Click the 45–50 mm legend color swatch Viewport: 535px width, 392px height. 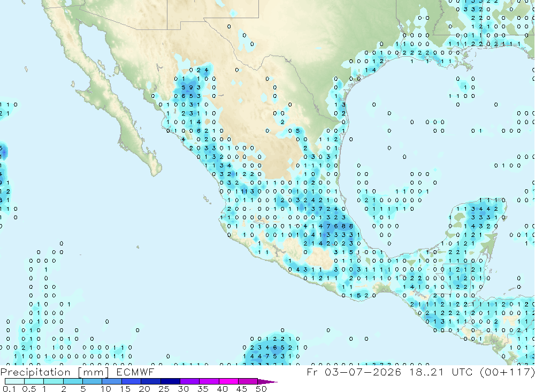[248, 381]
